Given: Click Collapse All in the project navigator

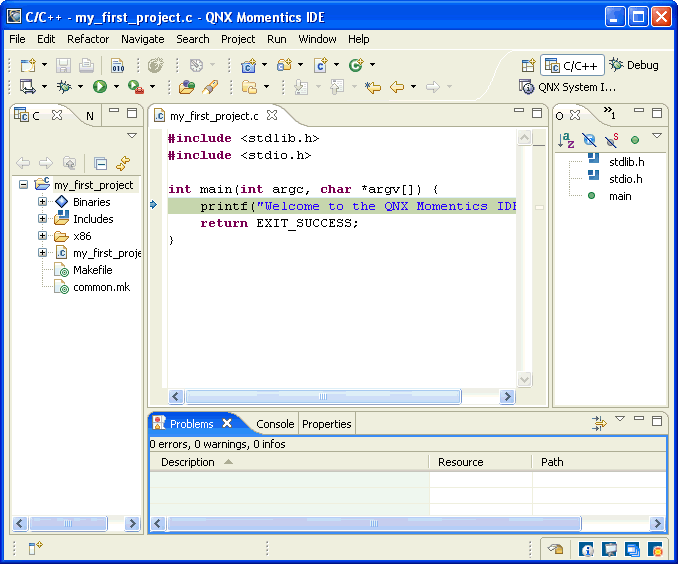Looking at the screenshot, I should [100, 163].
